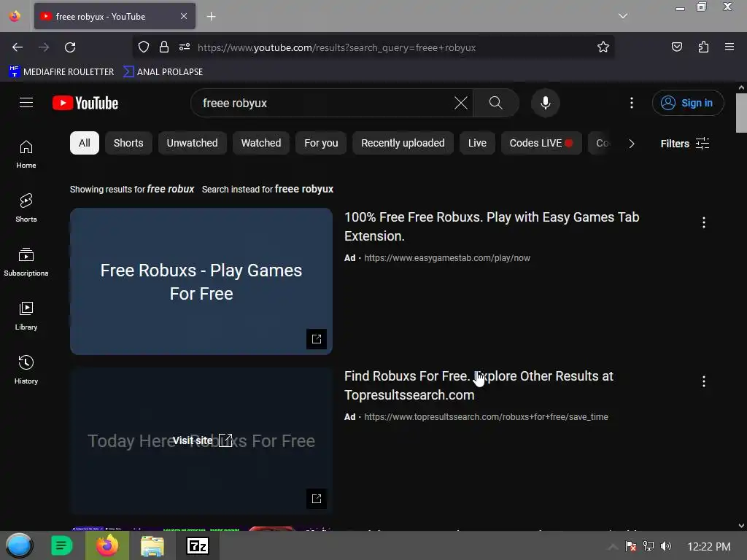Search instead for freee robyux
747x560 pixels.
(303, 189)
